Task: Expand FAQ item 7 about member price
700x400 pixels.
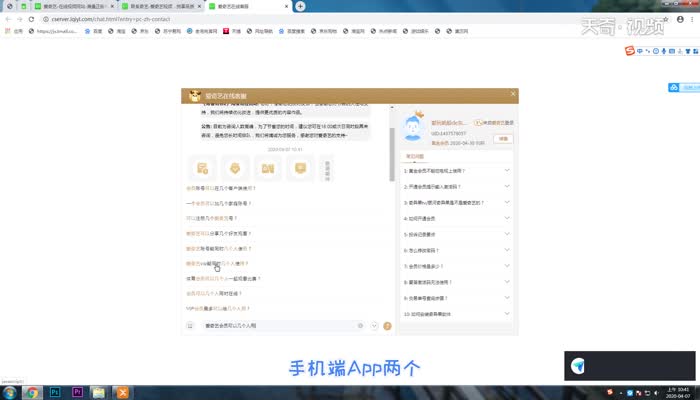Action: pyautogui.click(x=456, y=267)
